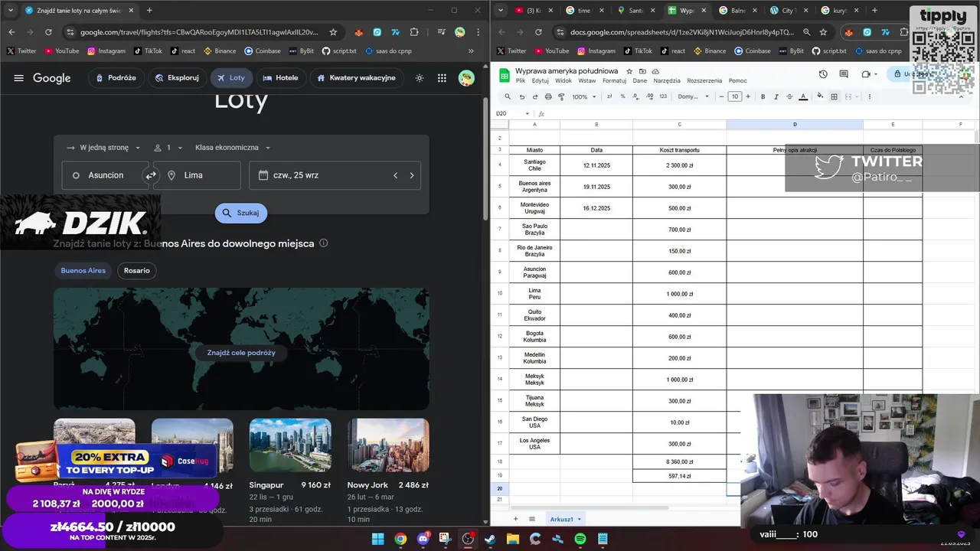980x551 pixels.
Task: Open Kwatery wakacyjne in Google Travel
Action: (357, 78)
